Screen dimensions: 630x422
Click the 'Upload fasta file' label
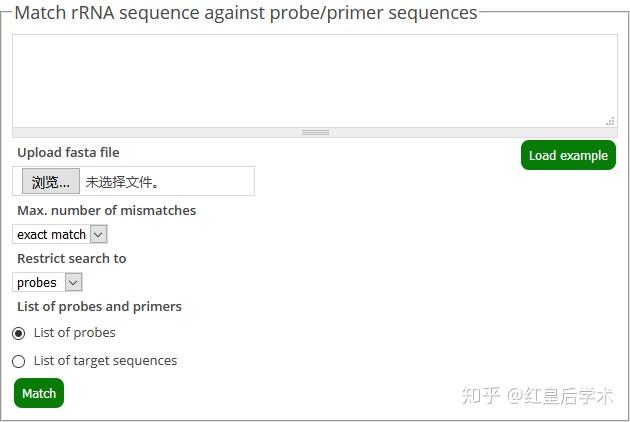click(x=68, y=152)
